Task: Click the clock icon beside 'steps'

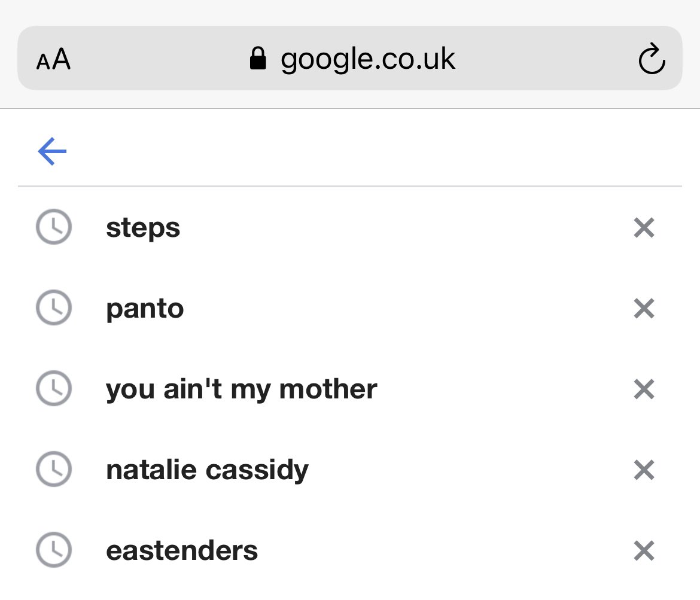Action: (x=54, y=228)
